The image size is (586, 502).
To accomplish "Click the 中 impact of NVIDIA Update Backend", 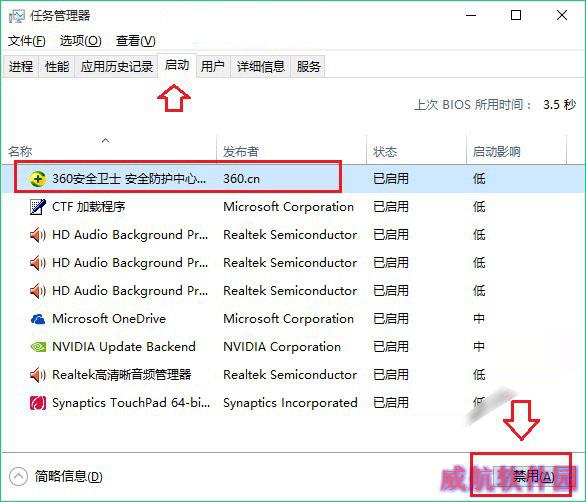I will point(479,347).
